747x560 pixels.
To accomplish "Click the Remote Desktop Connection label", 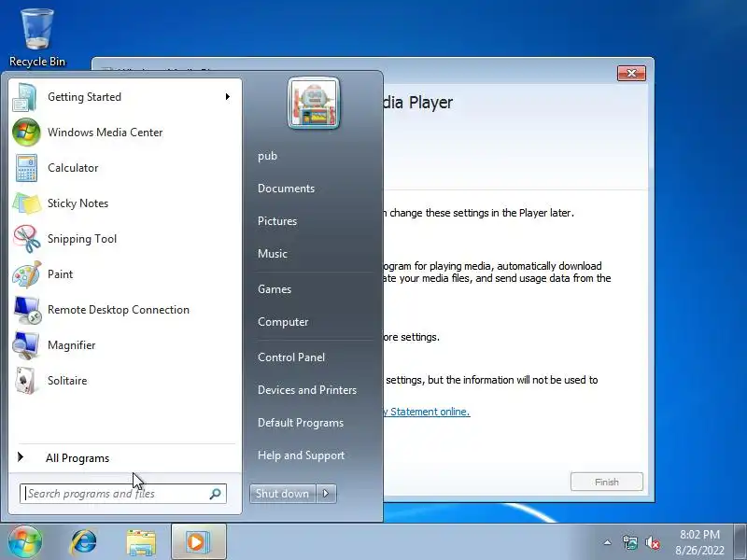I will coord(119,310).
